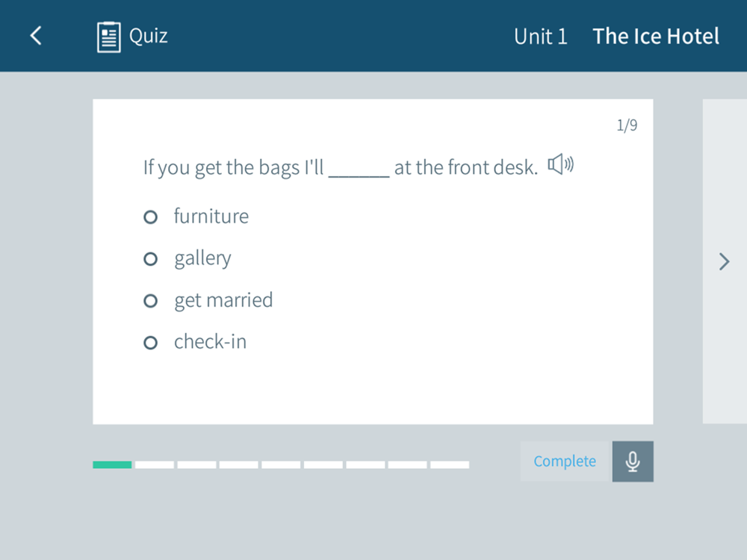Click the blank in the sentence

359,169
